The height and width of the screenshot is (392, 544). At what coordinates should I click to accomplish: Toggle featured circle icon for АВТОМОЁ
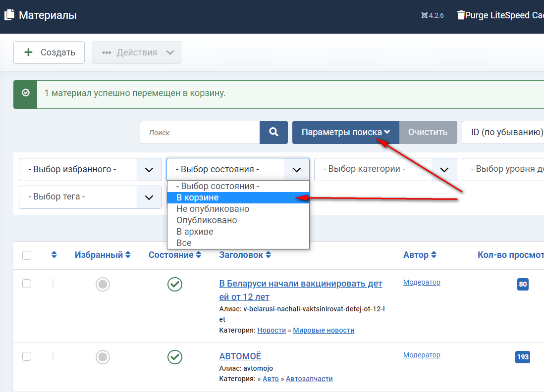tap(103, 357)
